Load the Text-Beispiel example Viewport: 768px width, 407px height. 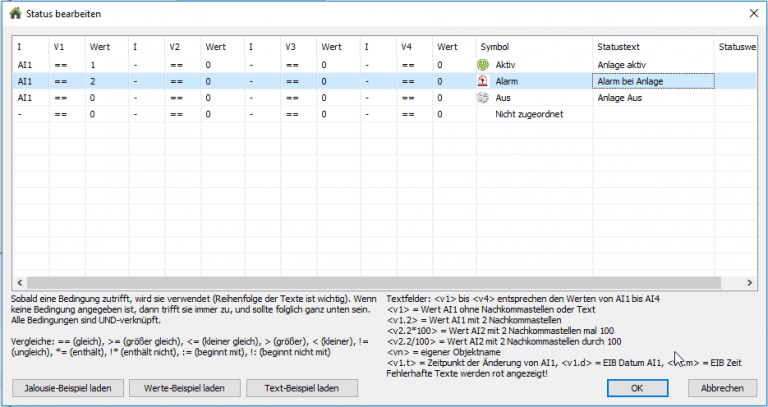301,388
